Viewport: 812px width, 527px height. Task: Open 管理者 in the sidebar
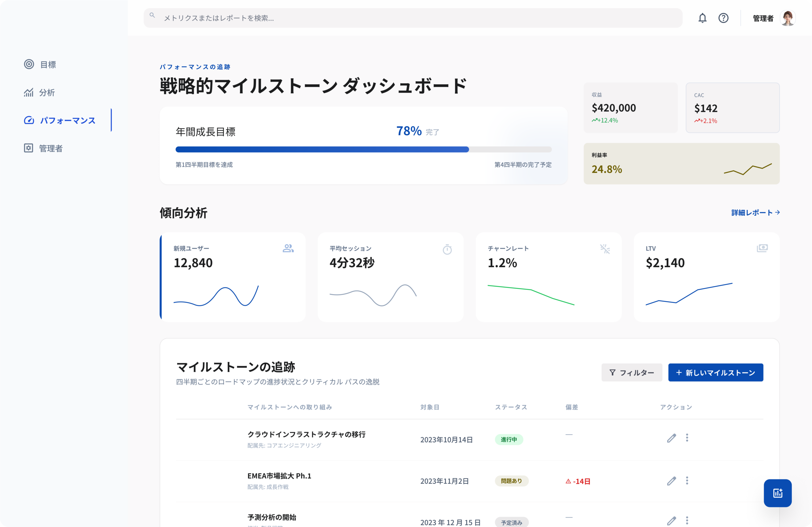coord(51,148)
